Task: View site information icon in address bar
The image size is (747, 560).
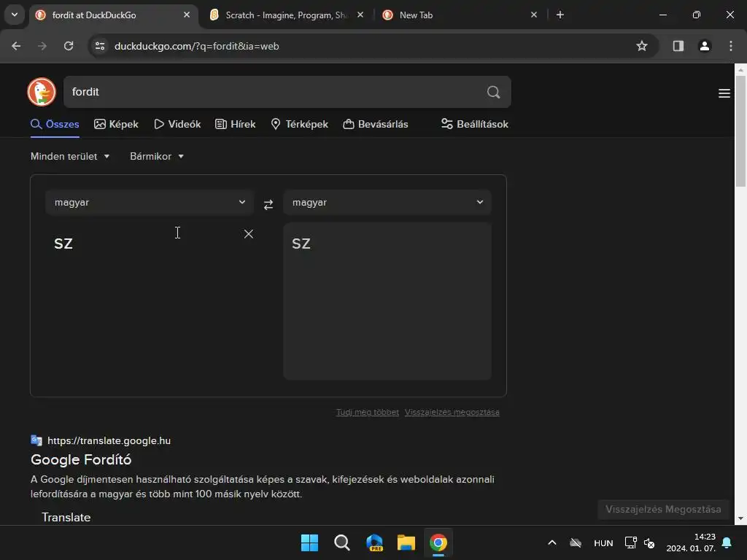Action: coord(100,46)
